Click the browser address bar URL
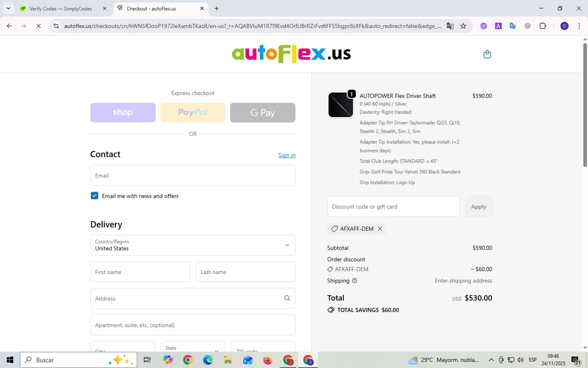Screen dimensions: 588x368 coord(252,26)
